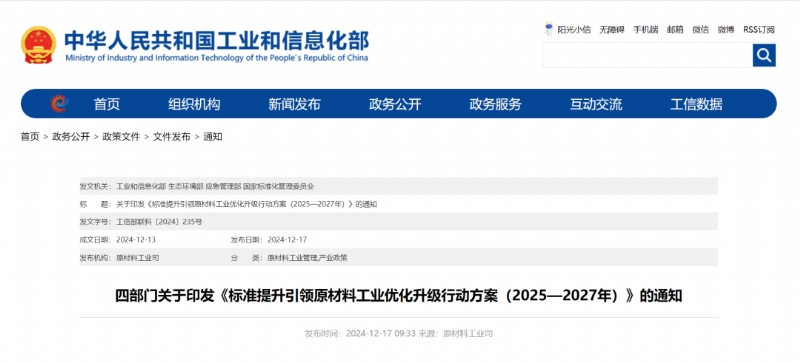This screenshot has height=362, width=800.
Task: Click the 发布机构 value 原材料工业司
Action: point(138,258)
